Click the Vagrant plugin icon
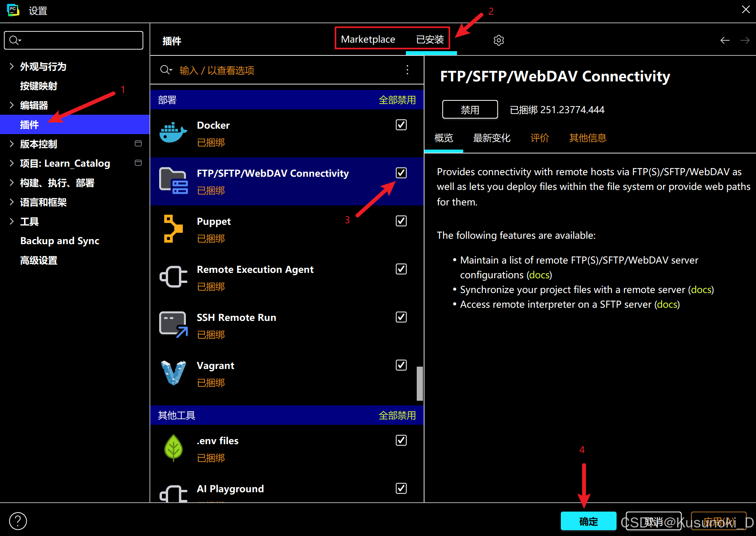 [x=173, y=373]
